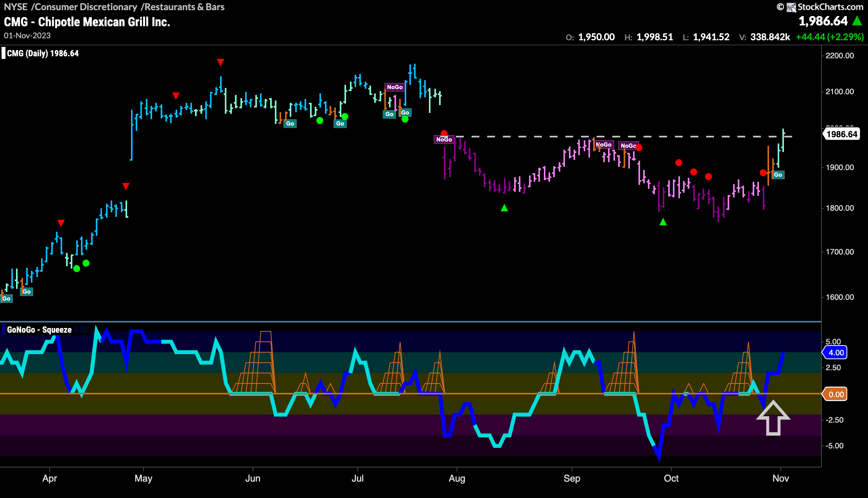Click the white legend marker beside CMG (Daily)

[x=4, y=53]
